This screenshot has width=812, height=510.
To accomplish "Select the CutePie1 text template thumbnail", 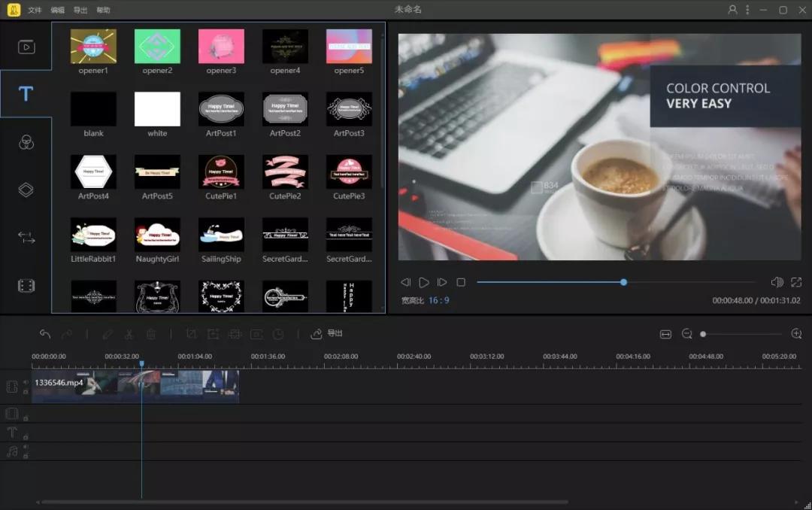I will pyautogui.click(x=221, y=172).
